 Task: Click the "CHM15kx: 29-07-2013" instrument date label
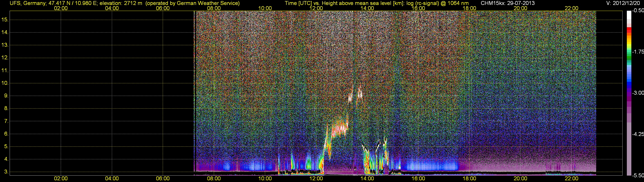pyautogui.click(x=507, y=3)
